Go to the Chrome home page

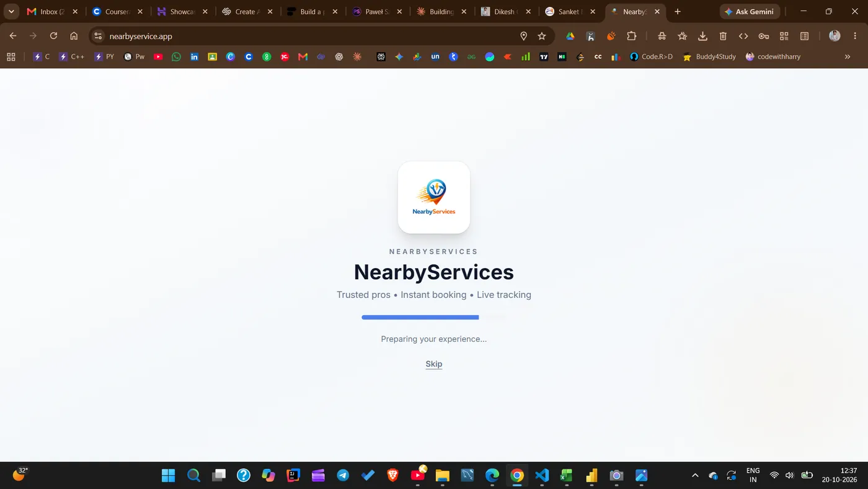click(x=74, y=36)
